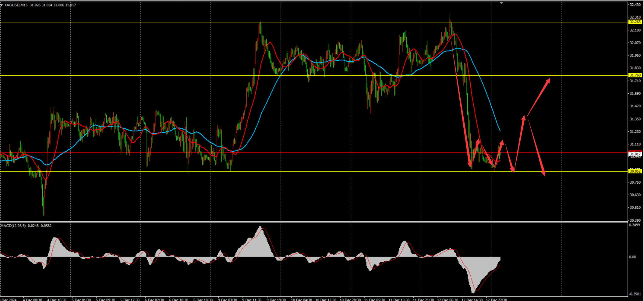This screenshot has width=644, height=301.
Task: Click the 10 Dec 20:30 time label
Action: [x=350, y=299]
